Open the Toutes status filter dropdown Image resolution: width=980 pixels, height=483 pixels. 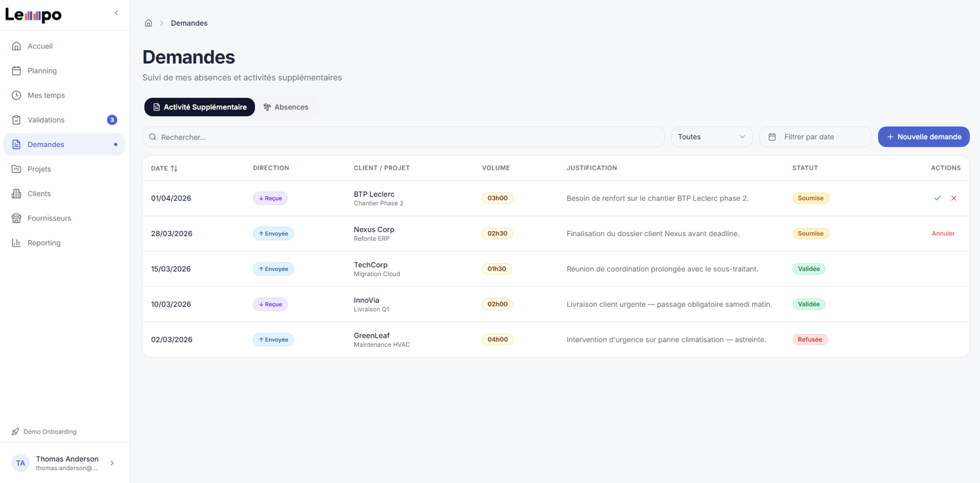coord(712,137)
